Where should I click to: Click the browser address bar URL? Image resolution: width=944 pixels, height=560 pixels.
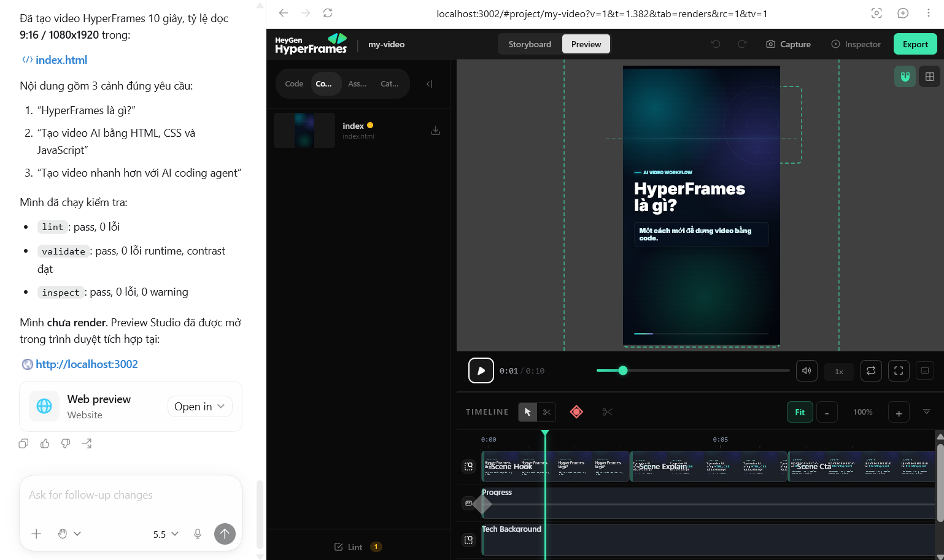coord(602,13)
